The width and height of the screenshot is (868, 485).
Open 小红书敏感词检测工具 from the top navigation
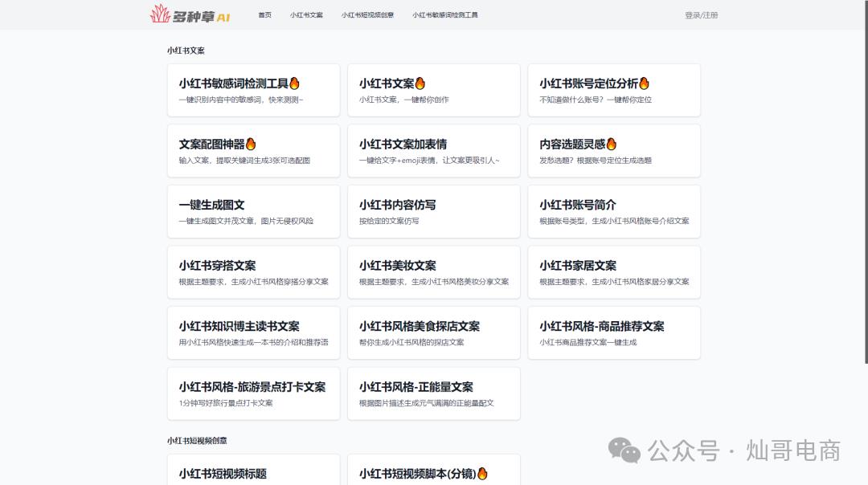tap(445, 14)
